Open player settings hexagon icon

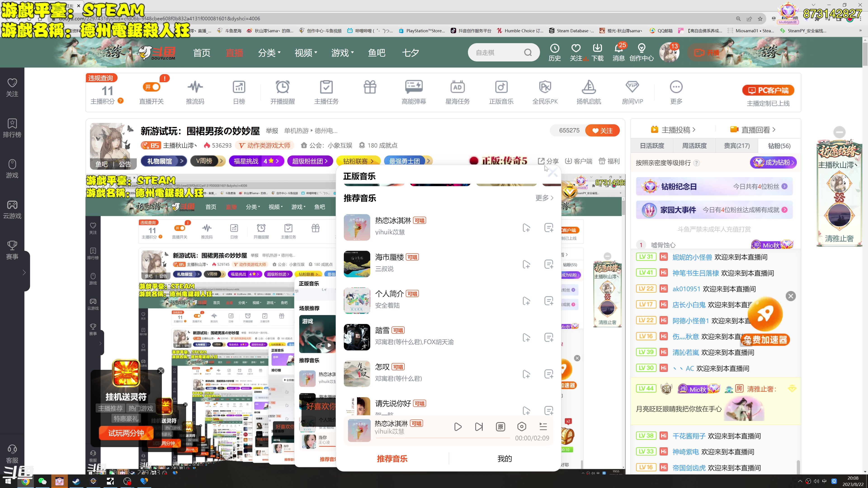[x=522, y=427]
